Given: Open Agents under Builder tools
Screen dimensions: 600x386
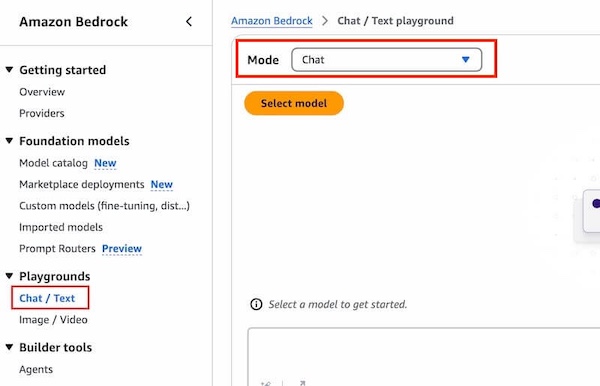Looking at the screenshot, I should tap(36, 370).
